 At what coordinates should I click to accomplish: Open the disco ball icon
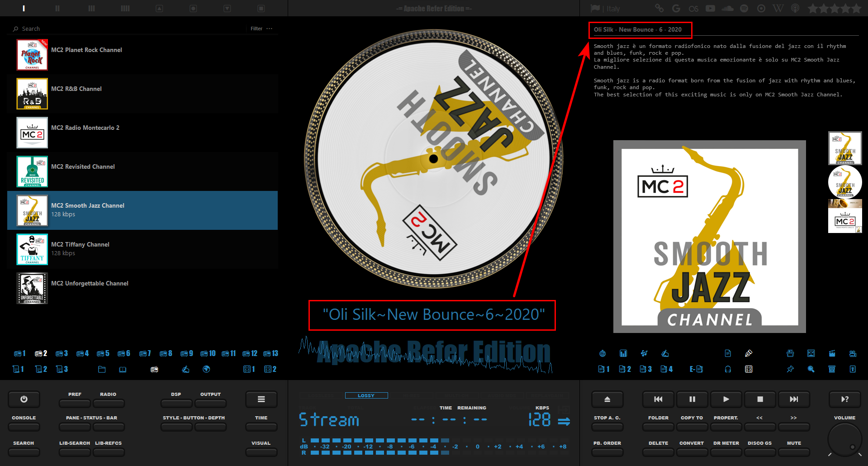tap(602, 353)
